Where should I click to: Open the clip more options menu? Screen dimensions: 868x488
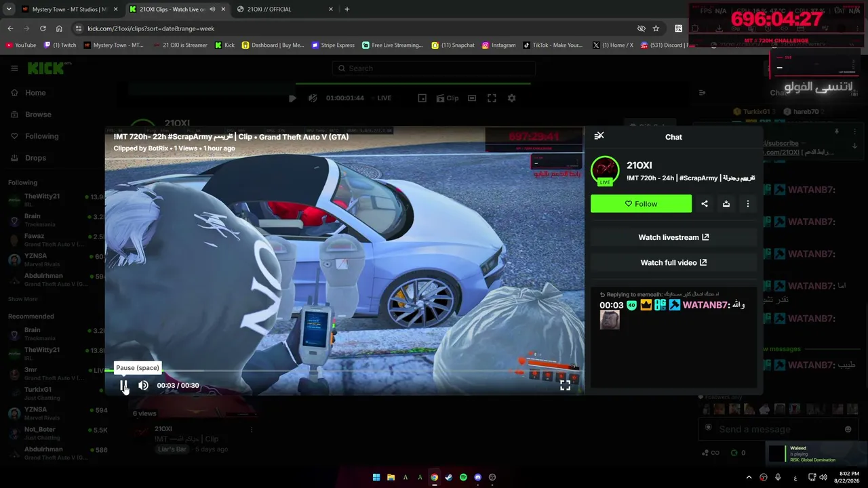click(x=748, y=203)
